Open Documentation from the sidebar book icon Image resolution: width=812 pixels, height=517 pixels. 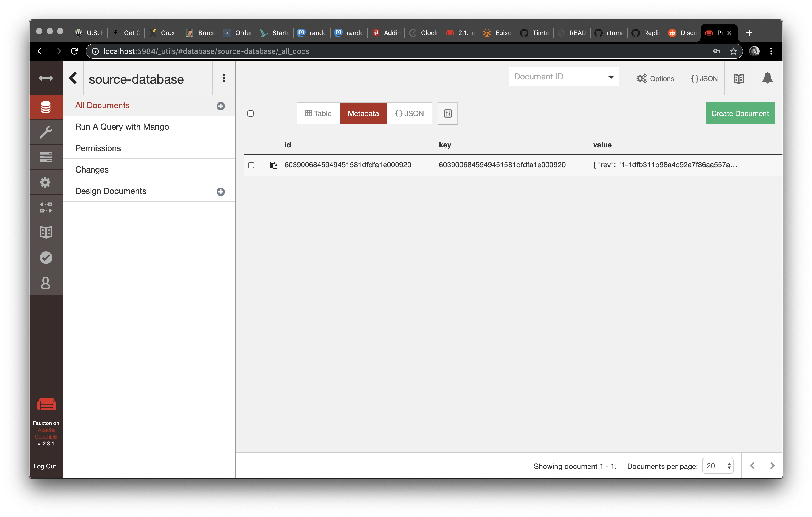coord(46,232)
